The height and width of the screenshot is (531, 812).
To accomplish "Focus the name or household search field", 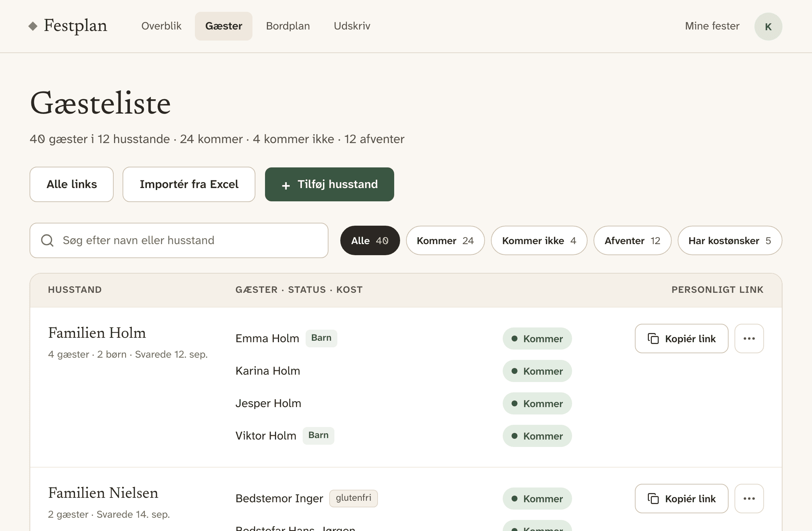I will tap(179, 240).
